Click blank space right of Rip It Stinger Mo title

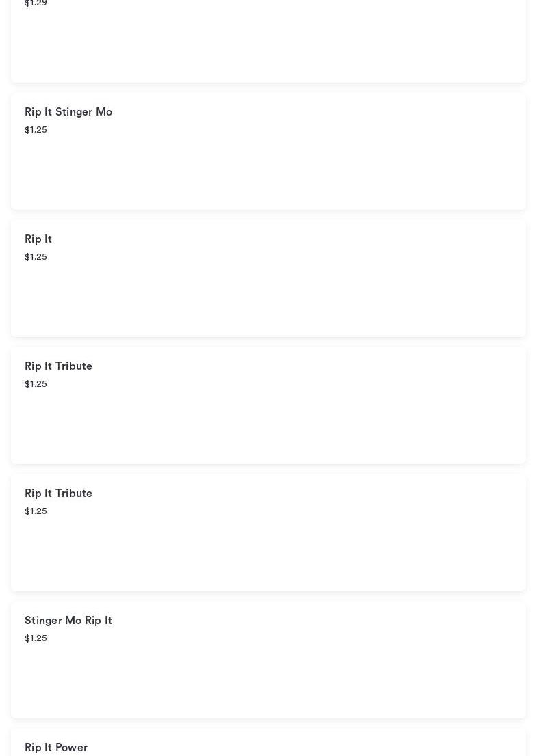pyautogui.click(x=308, y=112)
